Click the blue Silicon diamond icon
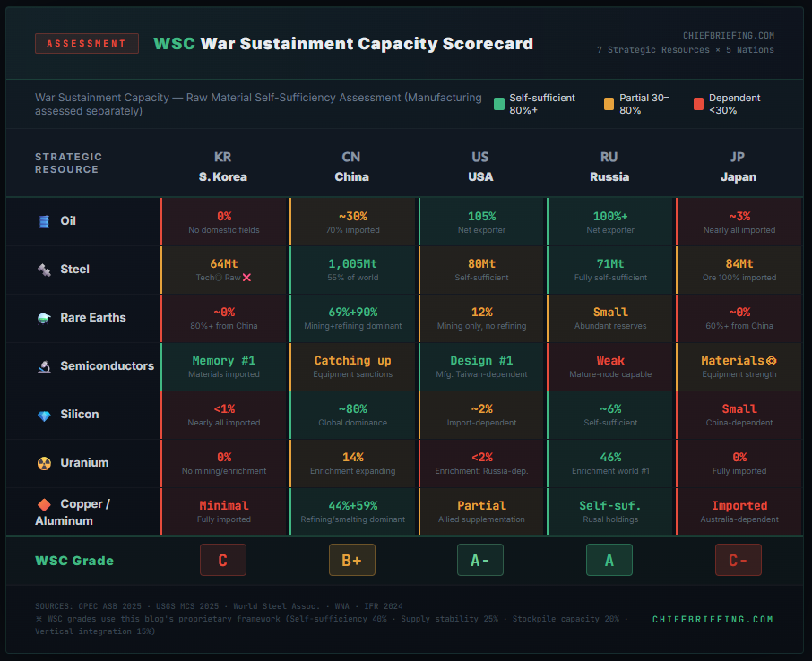 (44, 415)
